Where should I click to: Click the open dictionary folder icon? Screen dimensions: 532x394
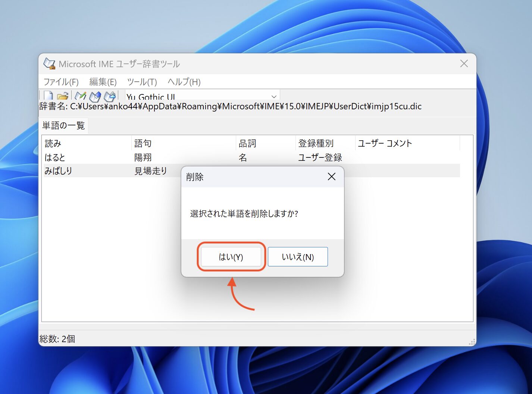(x=62, y=96)
